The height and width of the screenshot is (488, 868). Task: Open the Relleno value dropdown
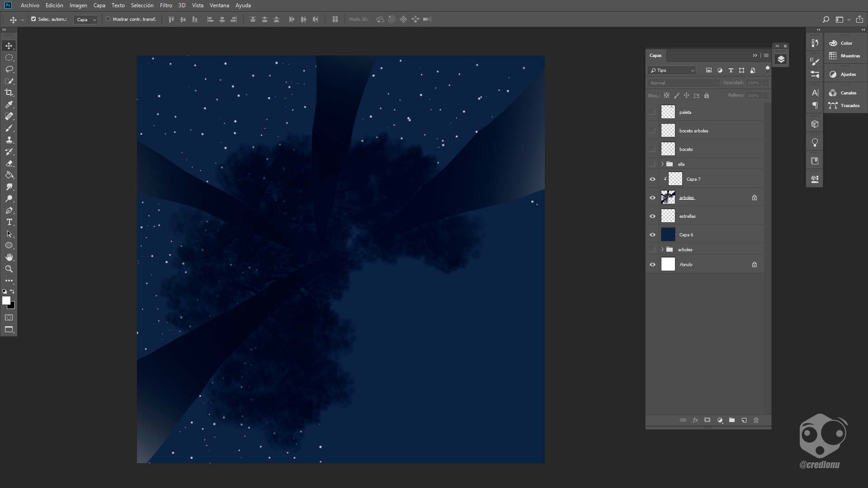765,96
